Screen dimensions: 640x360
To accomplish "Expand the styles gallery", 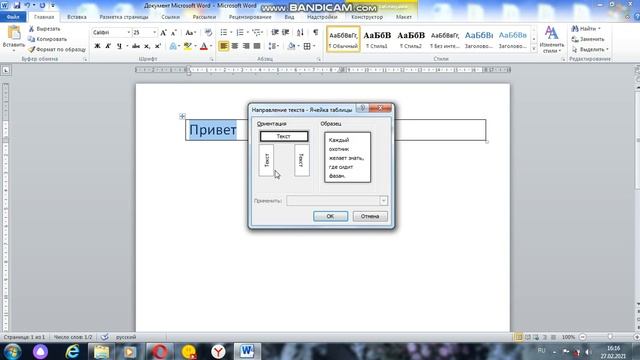I will point(533,48).
